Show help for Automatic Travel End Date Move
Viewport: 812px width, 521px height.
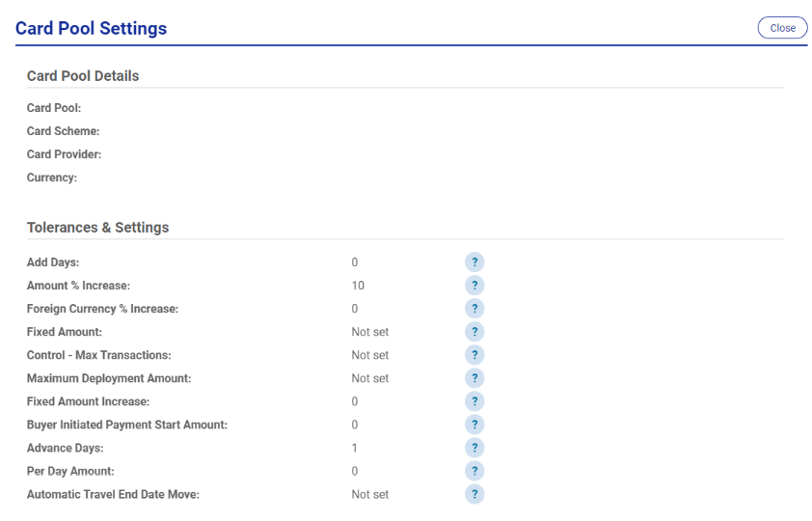click(474, 495)
